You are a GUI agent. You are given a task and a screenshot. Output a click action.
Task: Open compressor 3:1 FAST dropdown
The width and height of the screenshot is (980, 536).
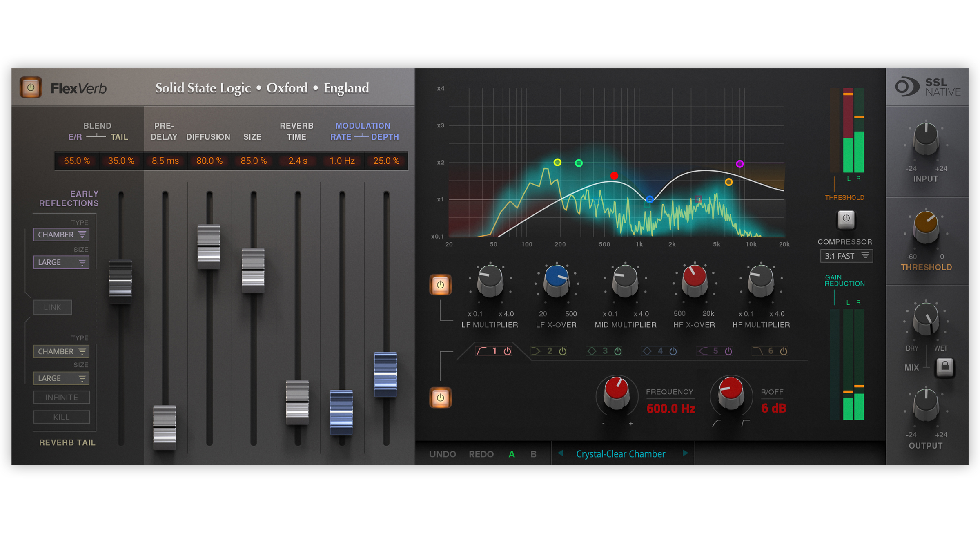point(846,256)
